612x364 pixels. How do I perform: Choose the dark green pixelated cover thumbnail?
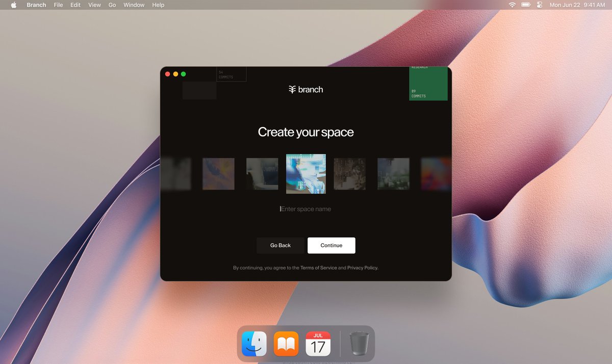click(393, 174)
